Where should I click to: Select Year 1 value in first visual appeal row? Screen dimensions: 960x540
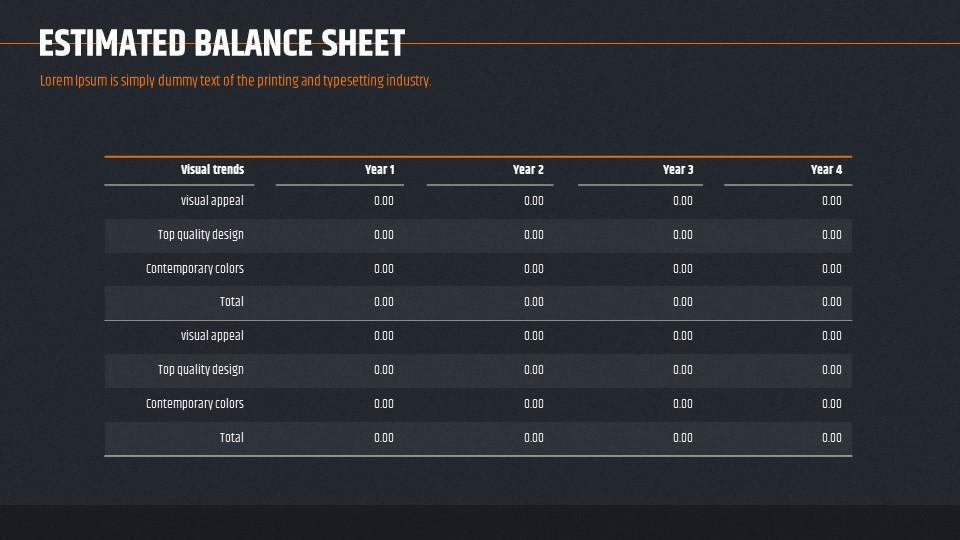[x=384, y=201]
